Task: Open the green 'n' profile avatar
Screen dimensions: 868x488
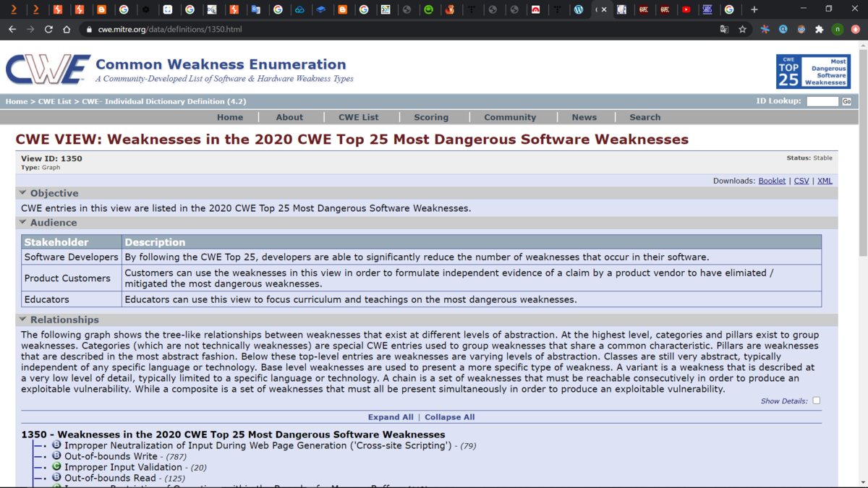Action: 838,30
